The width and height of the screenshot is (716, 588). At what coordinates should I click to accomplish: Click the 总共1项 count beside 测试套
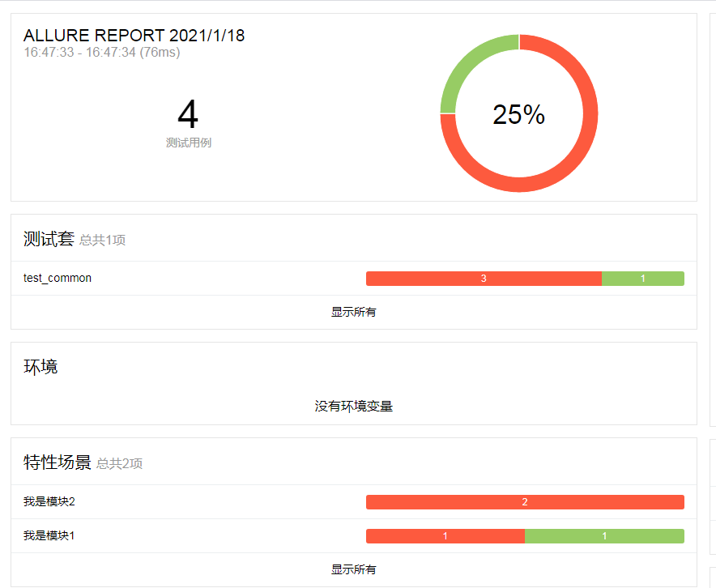pos(102,240)
